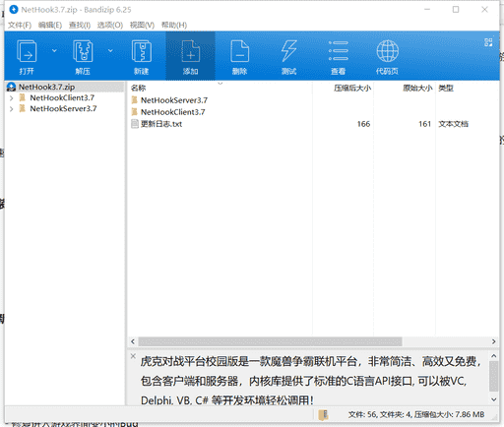Close the archive comment panel
The image size is (504, 427).
(133, 356)
